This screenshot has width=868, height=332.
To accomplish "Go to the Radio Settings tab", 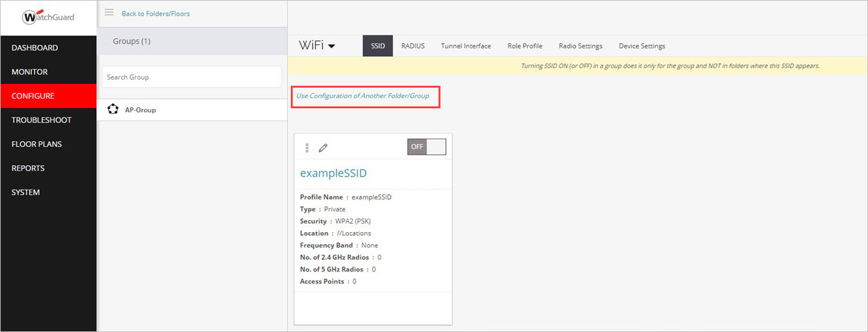I will click(580, 46).
